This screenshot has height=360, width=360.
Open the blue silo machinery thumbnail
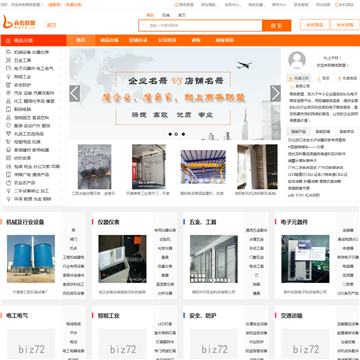31,259
